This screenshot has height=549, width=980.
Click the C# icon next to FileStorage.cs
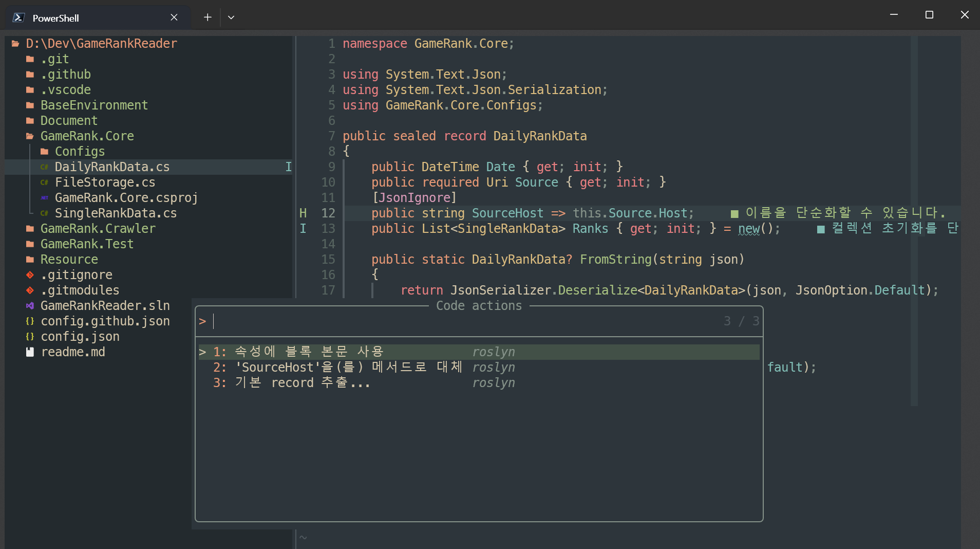pyautogui.click(x=45, y=182)
